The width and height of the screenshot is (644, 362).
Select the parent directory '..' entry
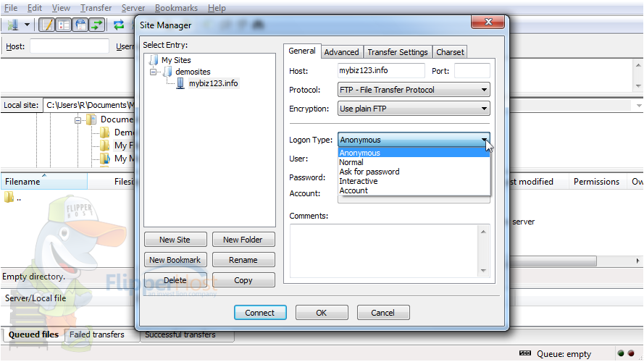[13, 198]
